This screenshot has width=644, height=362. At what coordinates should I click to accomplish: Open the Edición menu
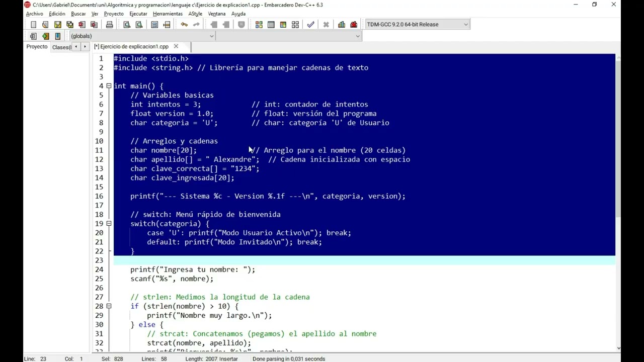[x=57, y=14]
